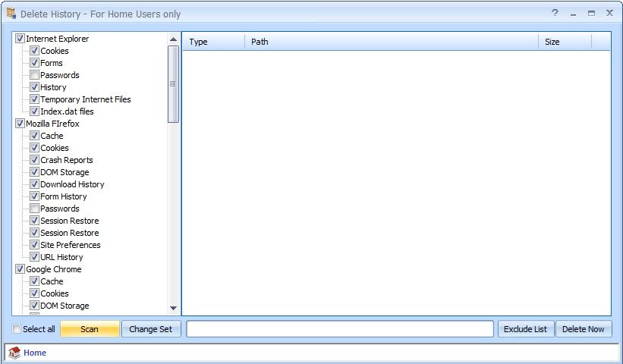The image size is (623, 364).
Task: Click the tree scrollbar down arrow
Action: point(173,308)
